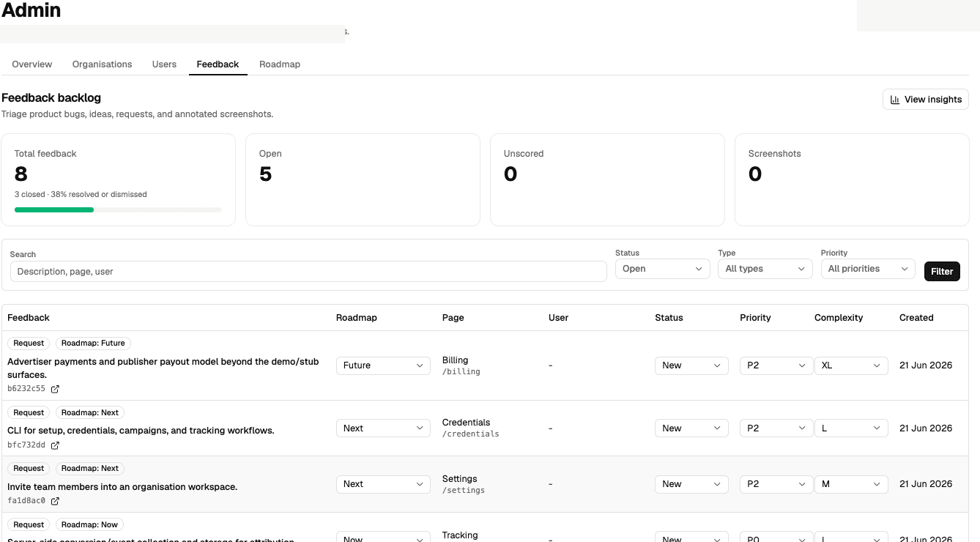Click the Priority column header
The width and height of the screenshot is (980, 542).
pos(755,318)
